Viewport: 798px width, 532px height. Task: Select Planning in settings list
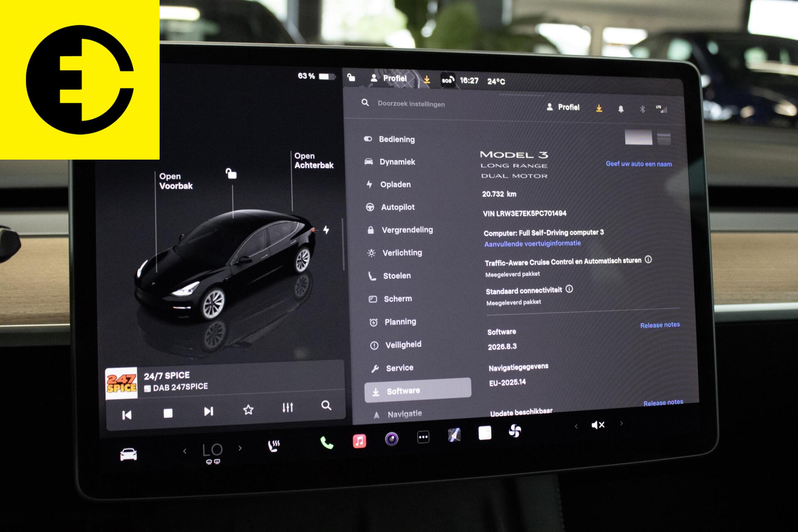(x=393, y=322)
